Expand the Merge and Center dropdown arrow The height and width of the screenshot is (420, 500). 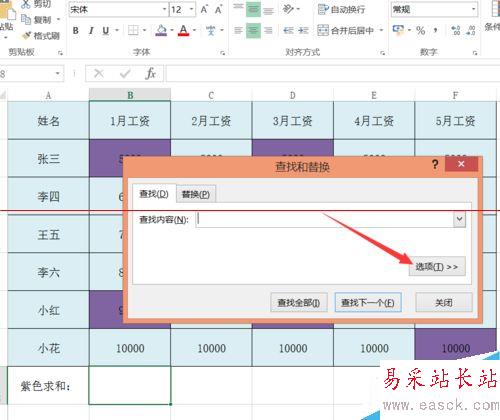click(x=381, y=31)
